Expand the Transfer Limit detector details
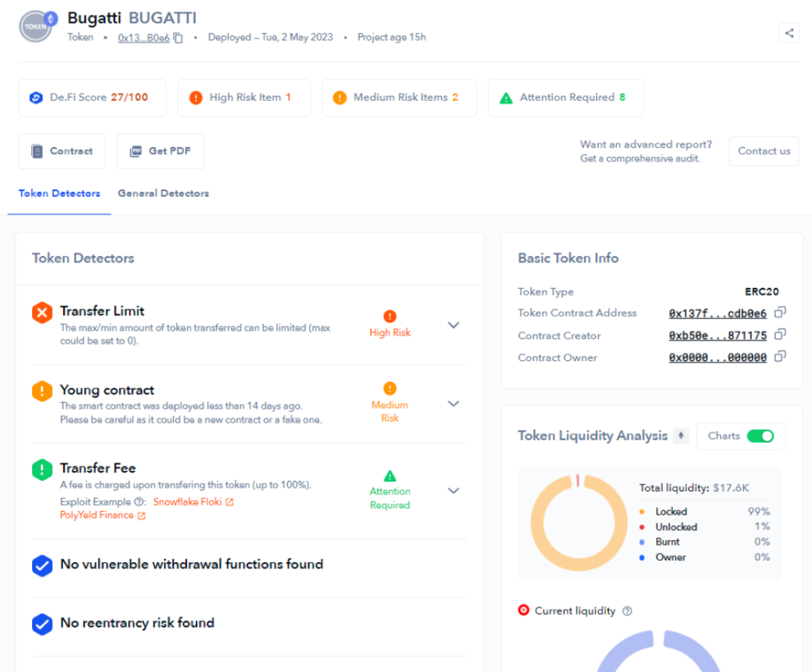This screenshot has width=812, height=672. [x=453, y=326]
